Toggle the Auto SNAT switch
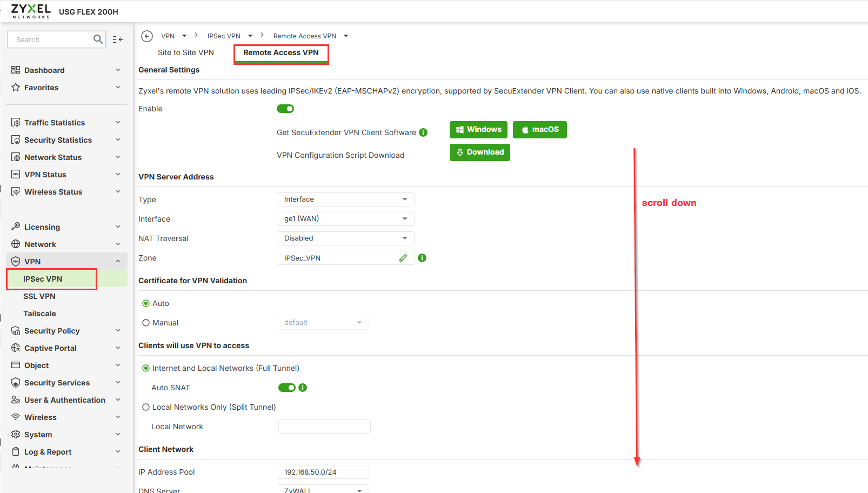 287,388
